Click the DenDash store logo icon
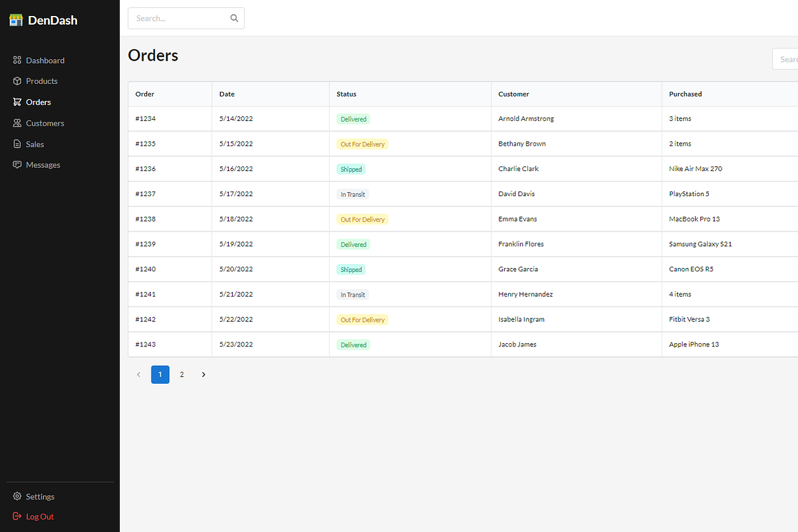Image resolution: width=798 pixels, height=532 pixels. (16, 20)
